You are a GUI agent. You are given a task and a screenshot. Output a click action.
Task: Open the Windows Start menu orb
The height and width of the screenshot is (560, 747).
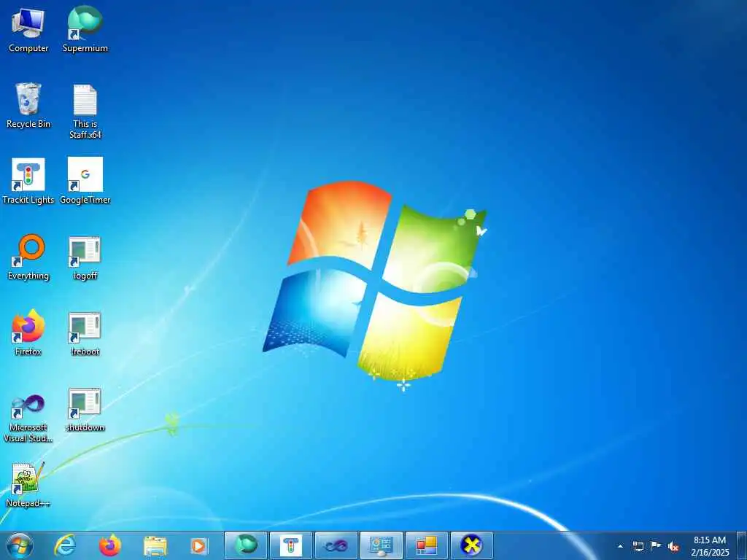[x=20, y=545]
